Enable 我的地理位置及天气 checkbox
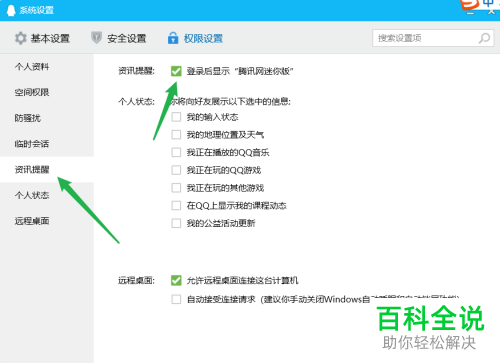 [x=176, y=135]
